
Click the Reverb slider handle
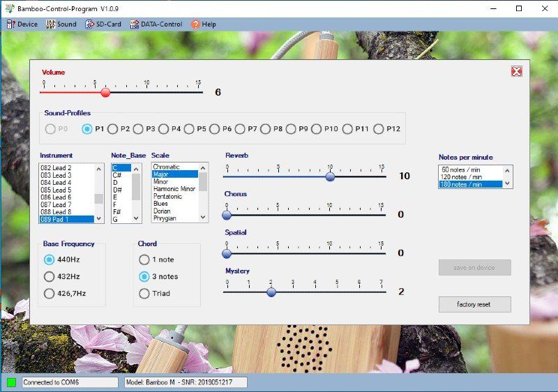coord(330,176)
